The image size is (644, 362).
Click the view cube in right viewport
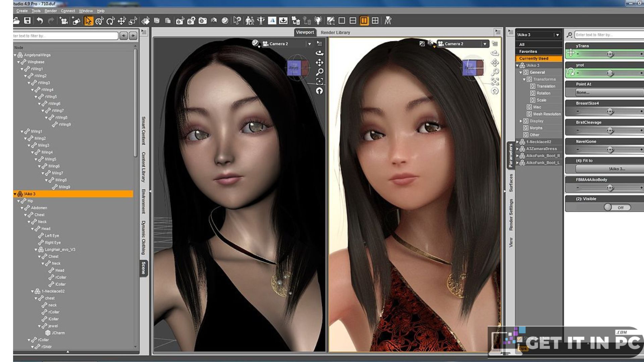[473, 68]
